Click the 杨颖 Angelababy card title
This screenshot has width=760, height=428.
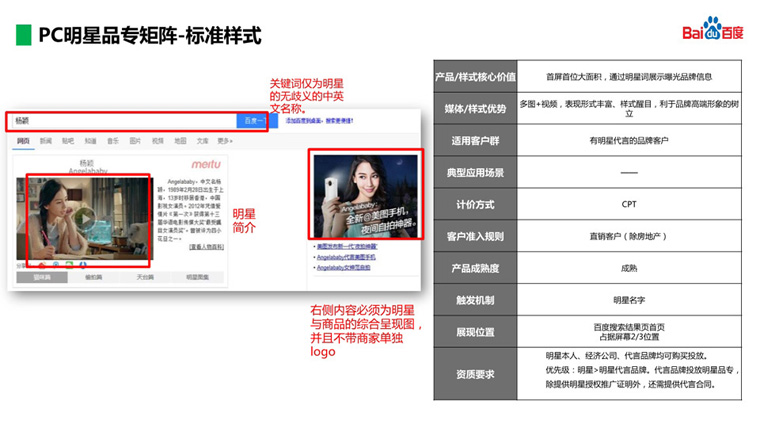click(x=87, y=166)
